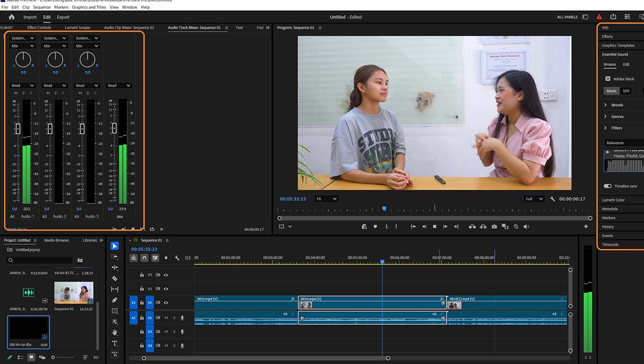Toggle visibility eye of track V3
Image resolution: width=644 pixels, height=364 pixels.
pyautogui.click(x=166, y=275)
